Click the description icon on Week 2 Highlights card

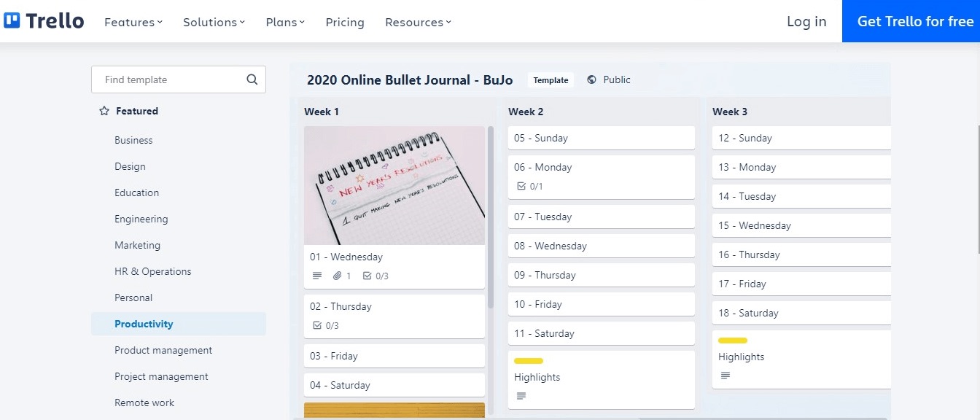[x=521, y=395]
